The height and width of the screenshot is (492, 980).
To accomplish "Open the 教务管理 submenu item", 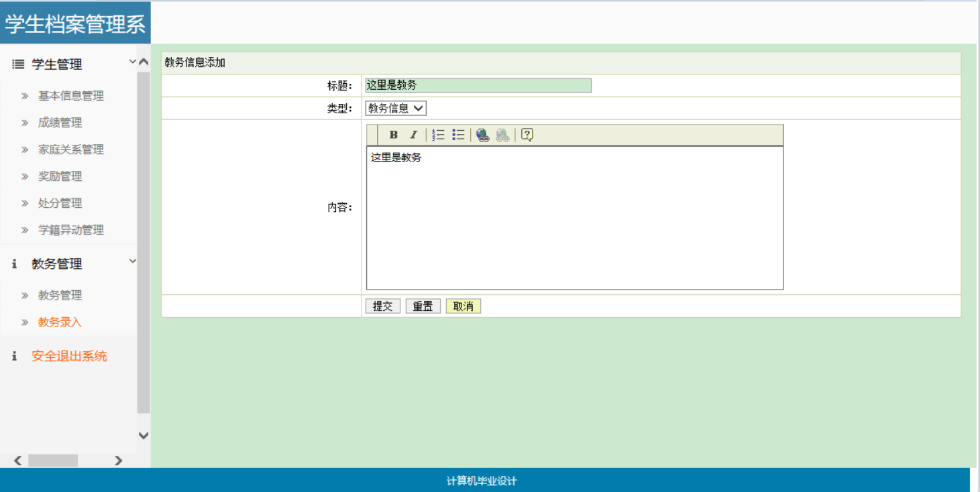I will pos(60,295).
